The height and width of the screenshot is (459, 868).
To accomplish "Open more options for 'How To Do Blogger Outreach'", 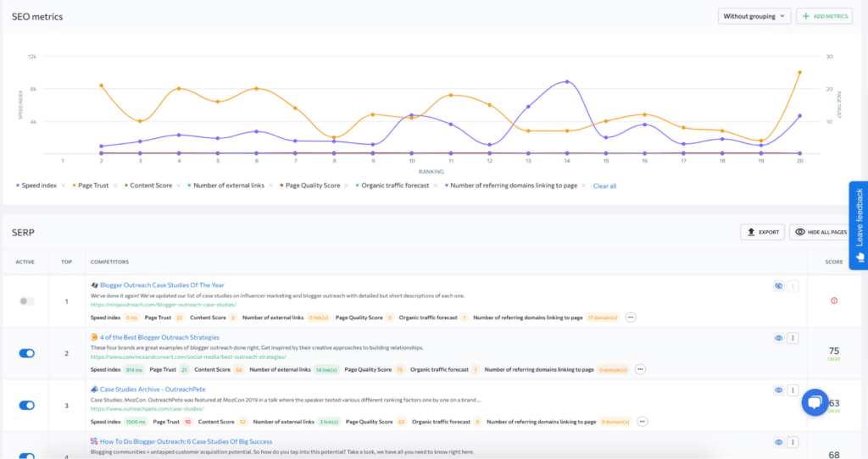I will tap(793, 442).
